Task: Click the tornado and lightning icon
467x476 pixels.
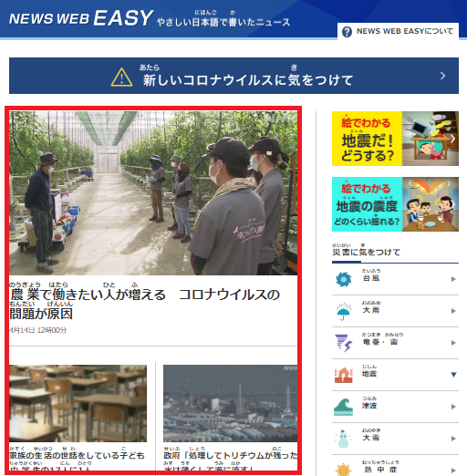Action: coord(343,343)
